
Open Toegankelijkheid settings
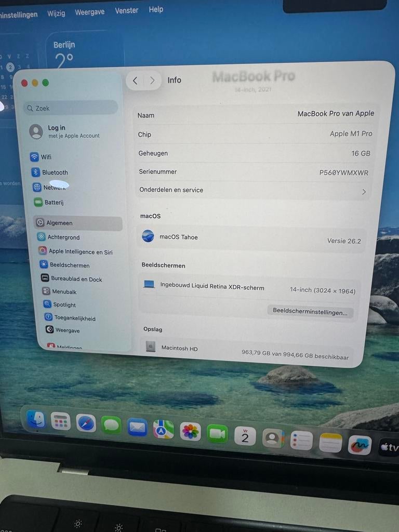tap(70, 318)
